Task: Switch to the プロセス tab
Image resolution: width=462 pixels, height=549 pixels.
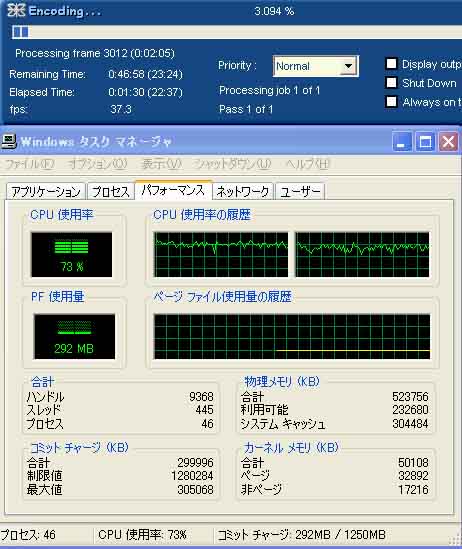Action: point(111,192)
